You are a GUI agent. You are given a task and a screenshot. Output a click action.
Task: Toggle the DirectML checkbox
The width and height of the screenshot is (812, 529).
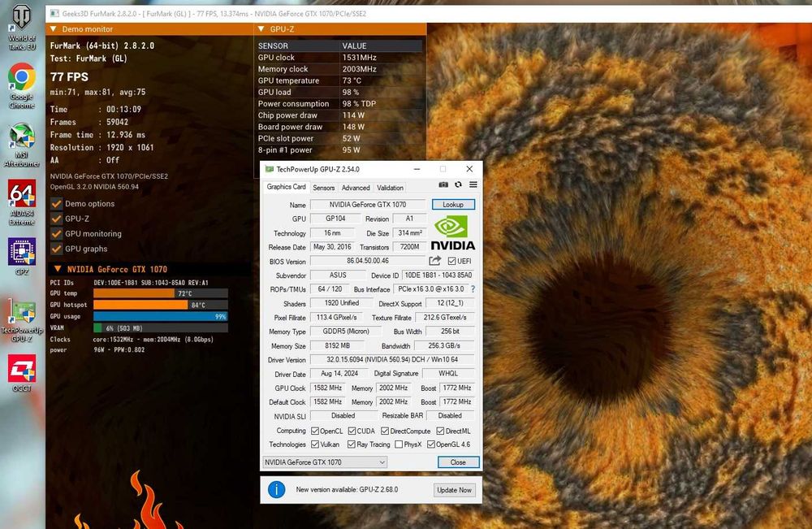(440, 431)
